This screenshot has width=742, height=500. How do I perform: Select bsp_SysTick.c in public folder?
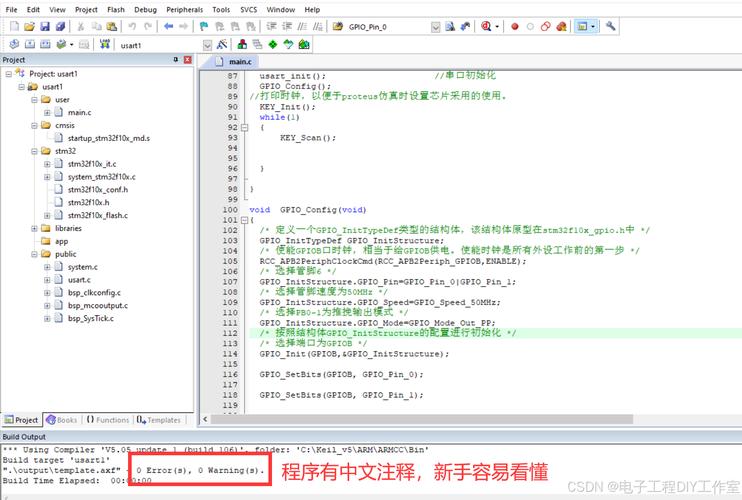[x=90, y=319]
